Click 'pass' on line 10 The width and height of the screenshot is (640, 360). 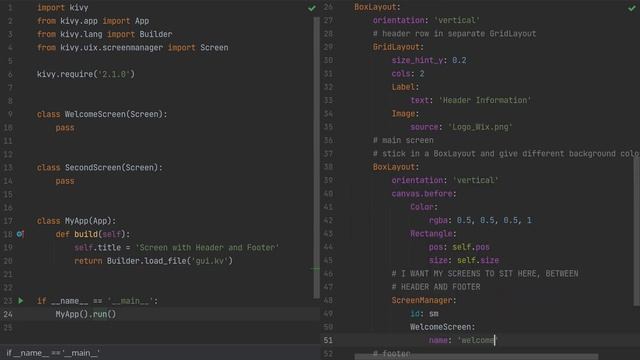coord(65,128)
